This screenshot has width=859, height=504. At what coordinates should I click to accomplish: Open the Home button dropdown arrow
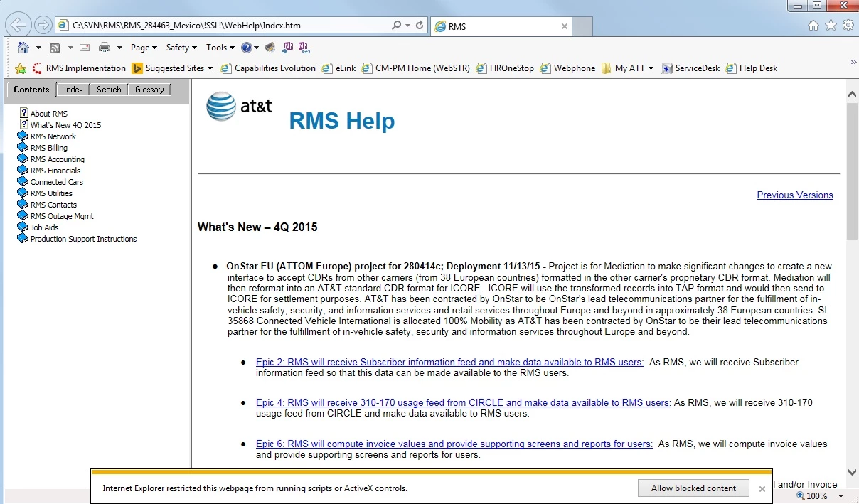[x=38, y=48]
